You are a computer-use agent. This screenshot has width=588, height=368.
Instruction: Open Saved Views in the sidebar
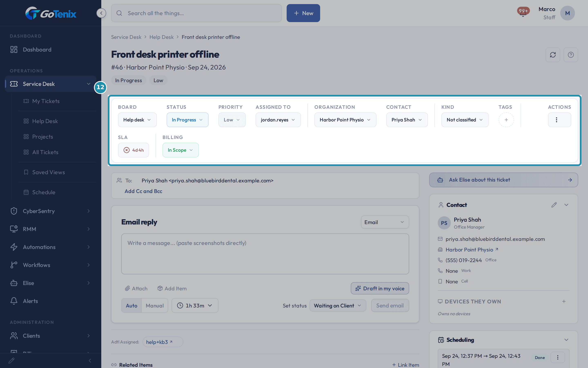[x=57, y=172]
